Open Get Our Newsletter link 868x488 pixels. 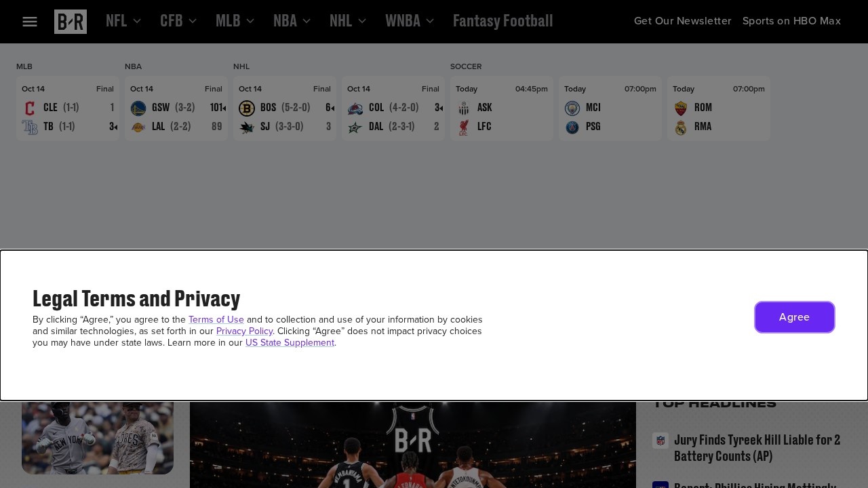click(683, 21)
